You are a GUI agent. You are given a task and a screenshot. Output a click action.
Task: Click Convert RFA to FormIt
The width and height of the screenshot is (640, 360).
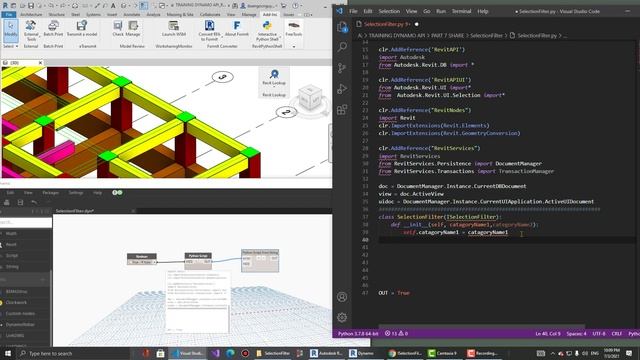209,31
